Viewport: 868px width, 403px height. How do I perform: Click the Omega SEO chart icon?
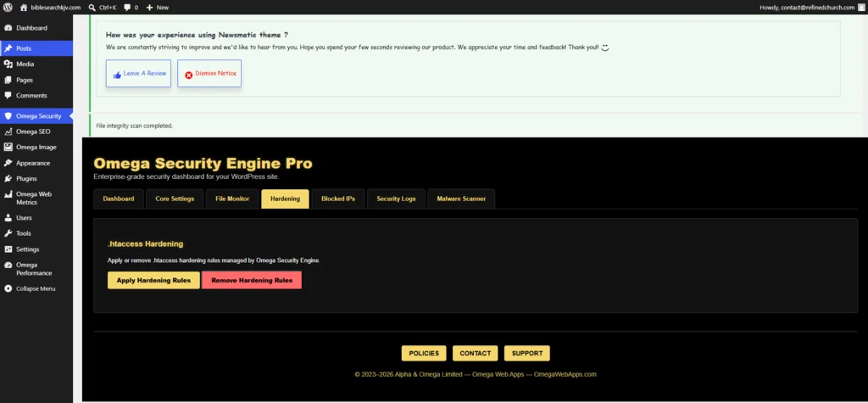pos(8,132)
